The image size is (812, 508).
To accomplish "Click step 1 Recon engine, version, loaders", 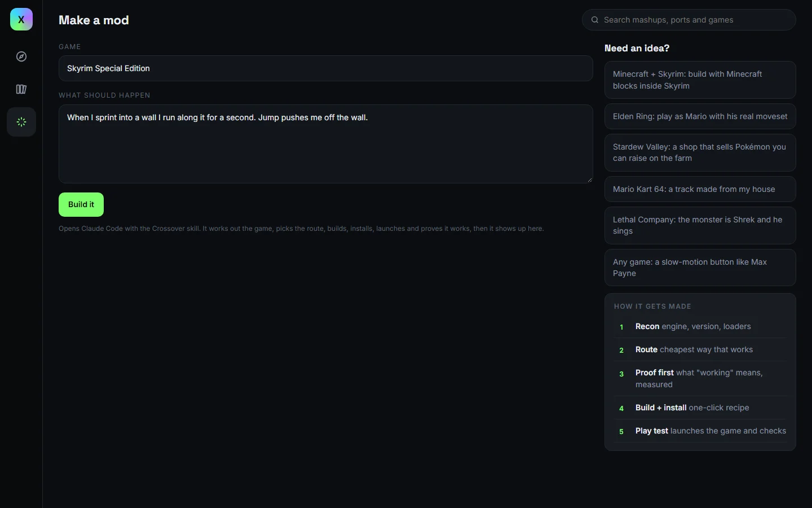I will (700, 326).
